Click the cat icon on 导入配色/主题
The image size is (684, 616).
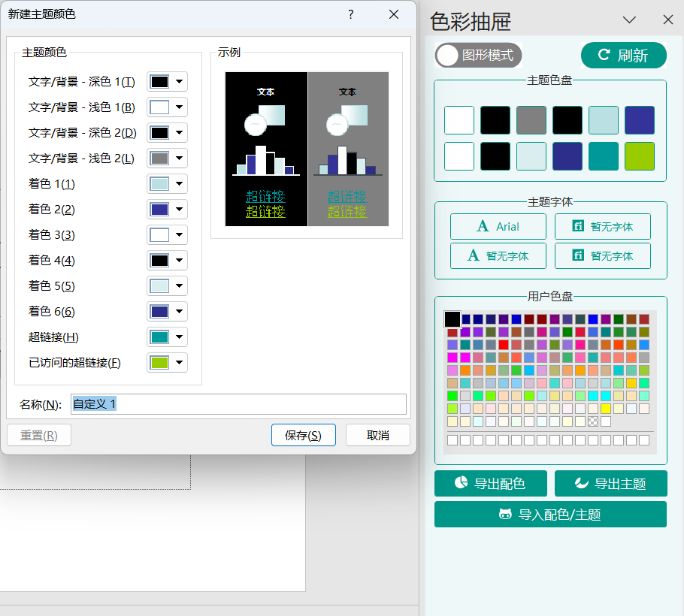(x=504, y=514)
